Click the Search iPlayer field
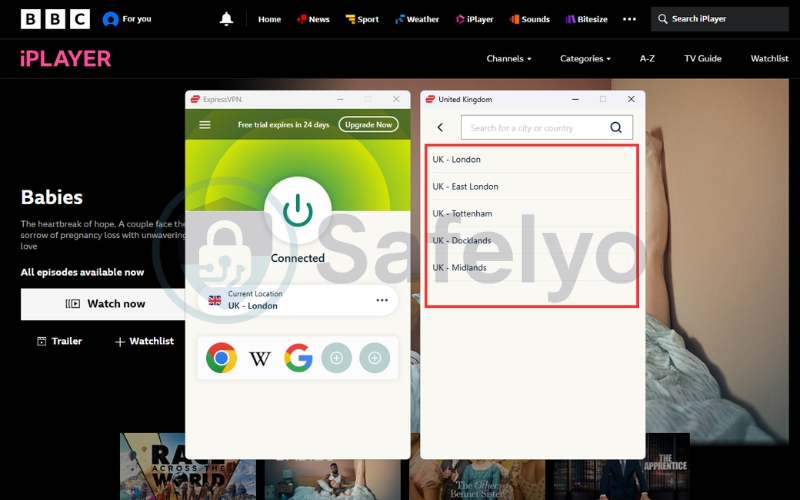The image size is (800, 500). point(719,19)
